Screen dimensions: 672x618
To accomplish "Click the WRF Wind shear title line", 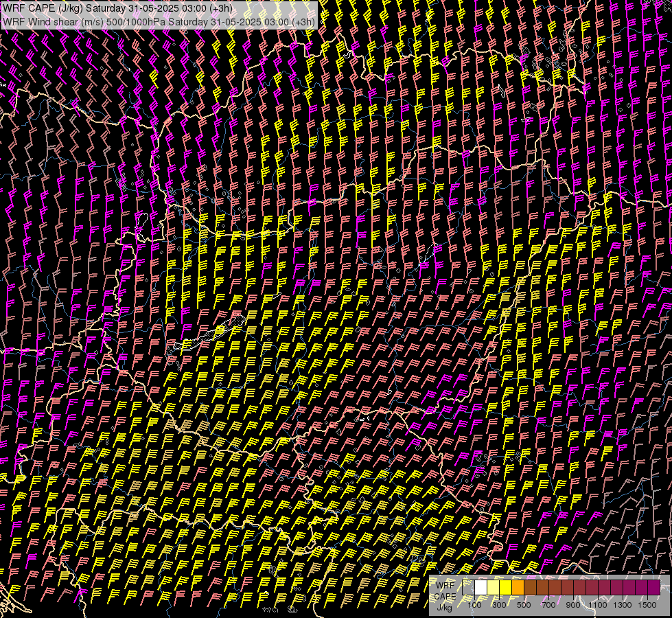I will pyautogui.click(x=159, y=22).
